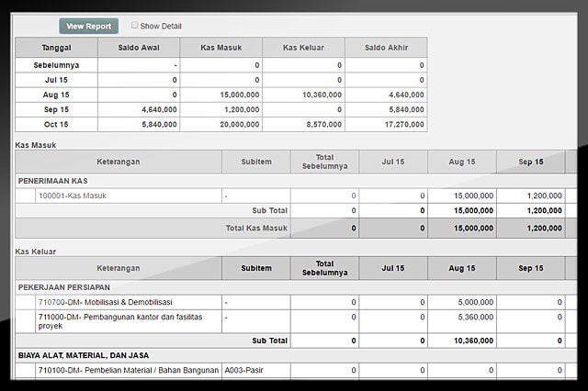The width and height of the screenshot is (588, 391).
Task: Click the PENERIMAAN KAS group header
Action: [x=53, y=181]
